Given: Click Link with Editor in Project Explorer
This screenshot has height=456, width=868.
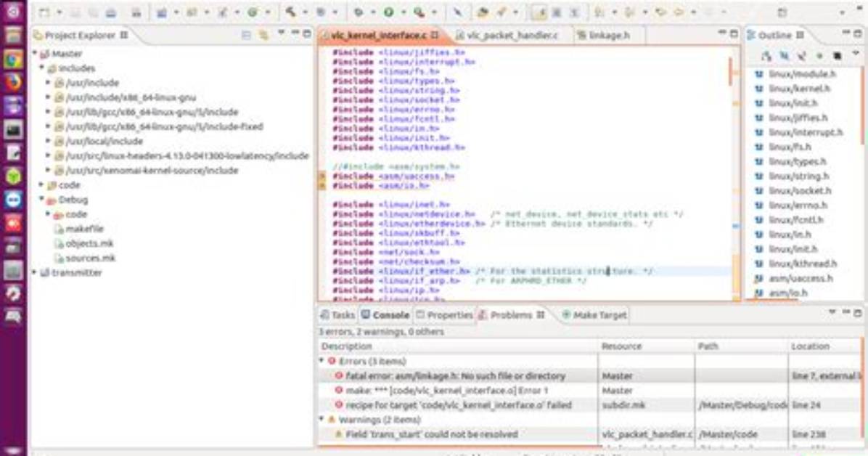Looking at the screenshot, I should click(x=263, y=35).
